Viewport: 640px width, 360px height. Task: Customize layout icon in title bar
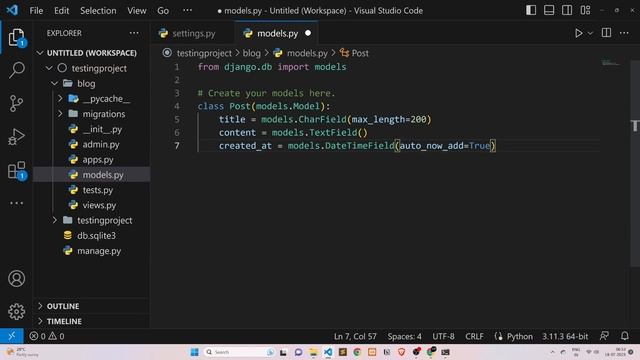tap(585, 10)
